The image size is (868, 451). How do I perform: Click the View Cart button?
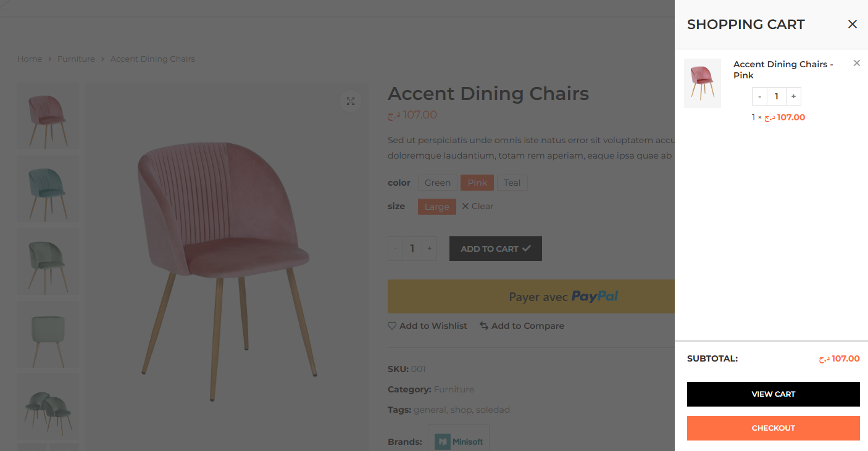(x=773, y=394)
